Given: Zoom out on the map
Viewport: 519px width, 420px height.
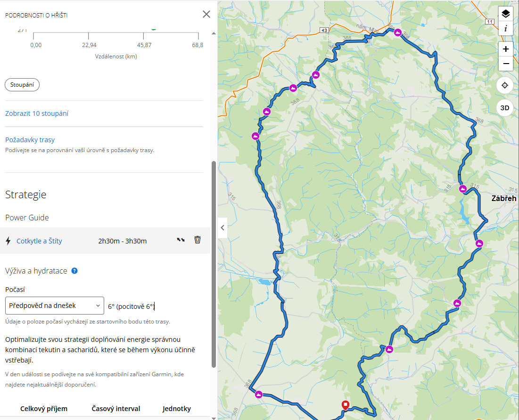Looking at the screenshot, I should tap(505, 64).
